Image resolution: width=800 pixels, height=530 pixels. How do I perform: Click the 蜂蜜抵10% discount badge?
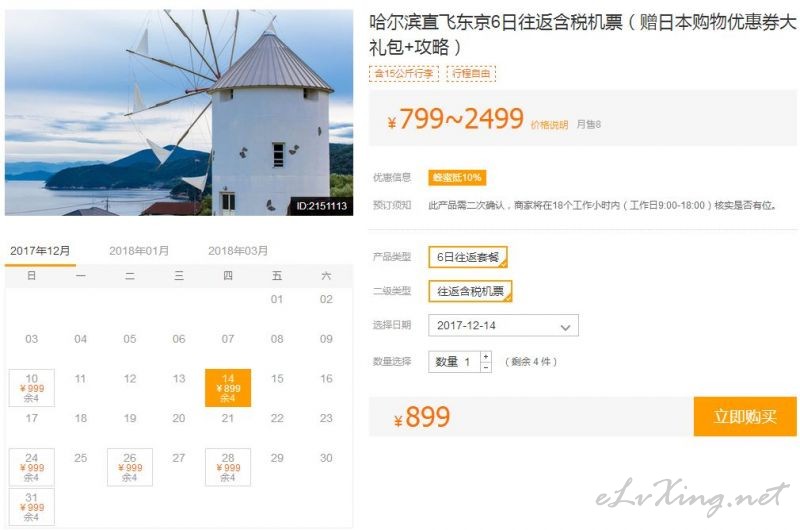(x=457, y=178)
